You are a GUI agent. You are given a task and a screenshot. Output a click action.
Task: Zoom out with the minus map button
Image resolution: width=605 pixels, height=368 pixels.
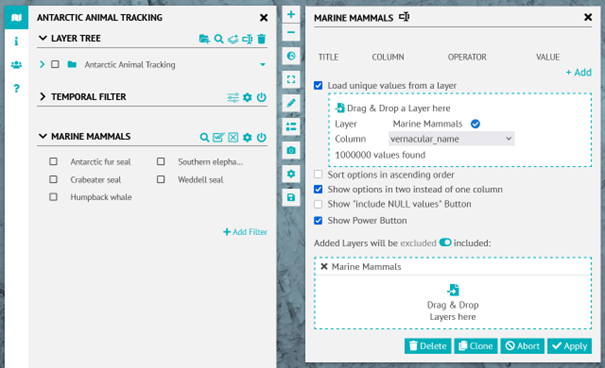coord(291,32)
